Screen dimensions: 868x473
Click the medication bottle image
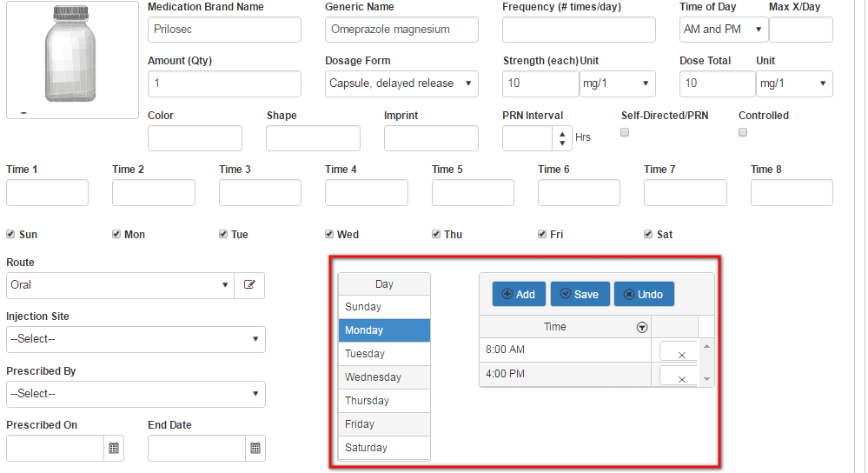tap(72, 59)
